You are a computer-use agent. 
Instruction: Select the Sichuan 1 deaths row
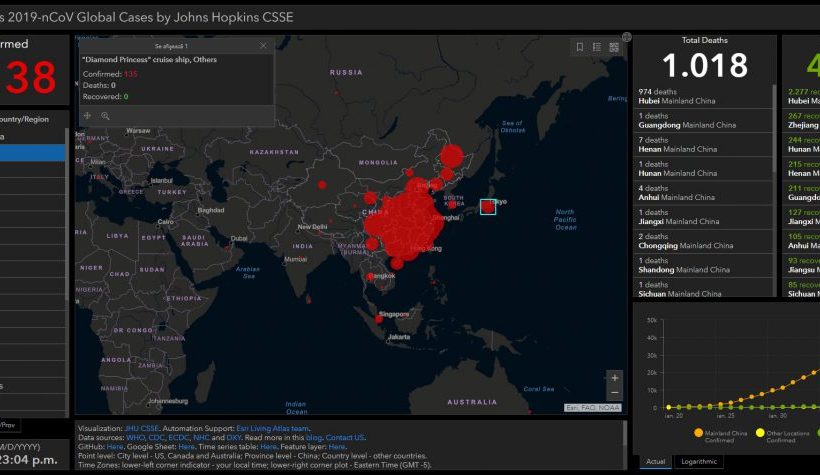coord(703,288)
